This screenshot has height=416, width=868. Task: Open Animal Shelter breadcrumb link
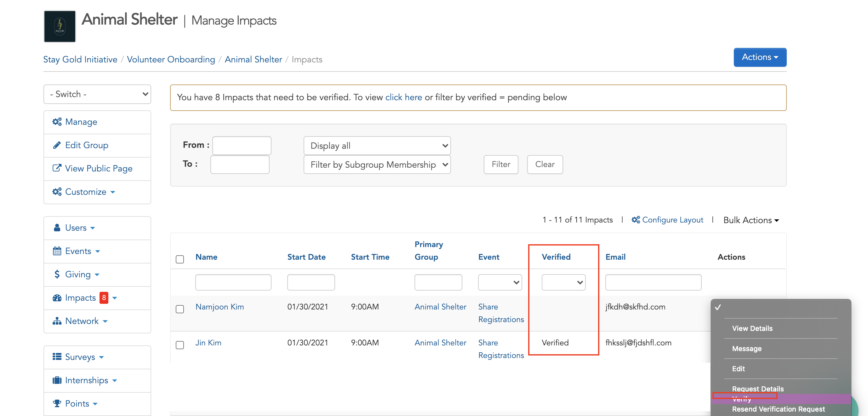(254, 59)
